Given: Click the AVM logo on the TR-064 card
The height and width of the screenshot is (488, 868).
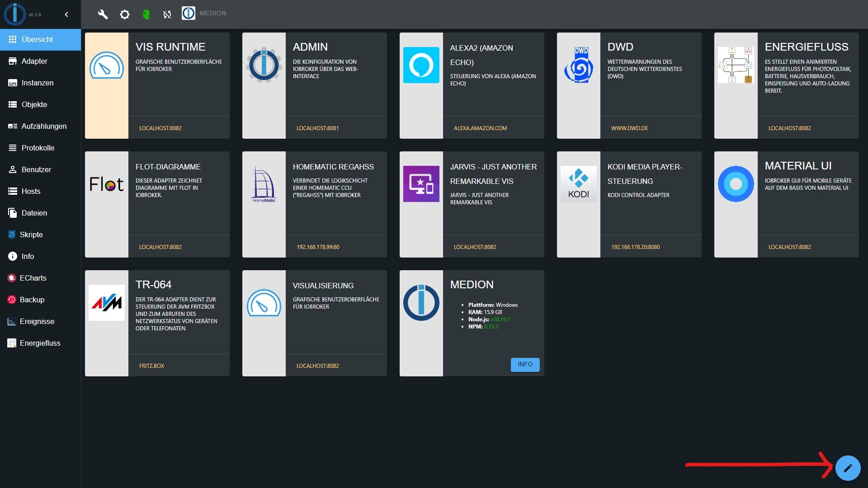Looking at the screenshot, I should [107, 303].
